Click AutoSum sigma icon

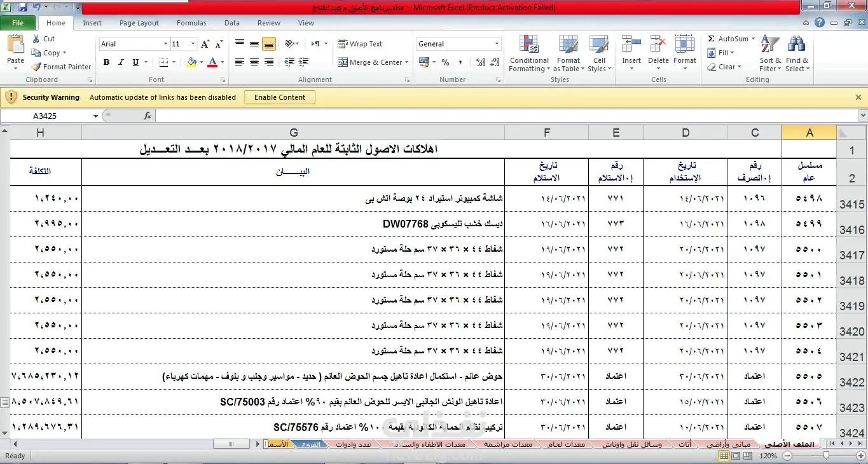coord(711,39)
